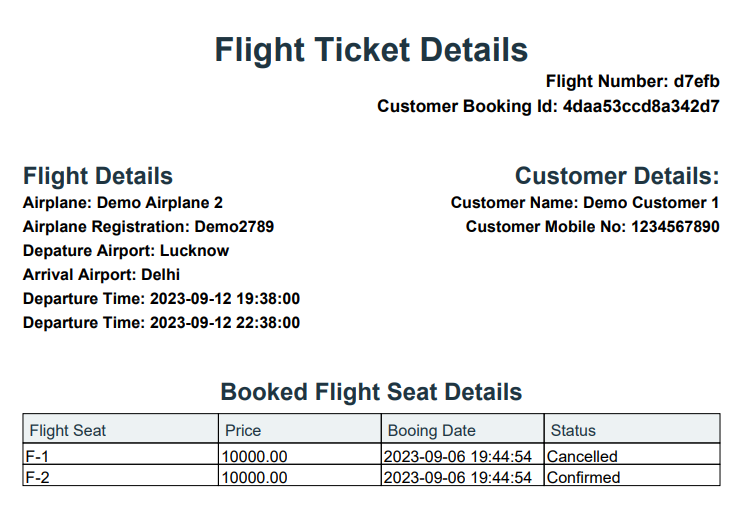
Task: Click the Flight Details heading
Action: pos(98,176)
